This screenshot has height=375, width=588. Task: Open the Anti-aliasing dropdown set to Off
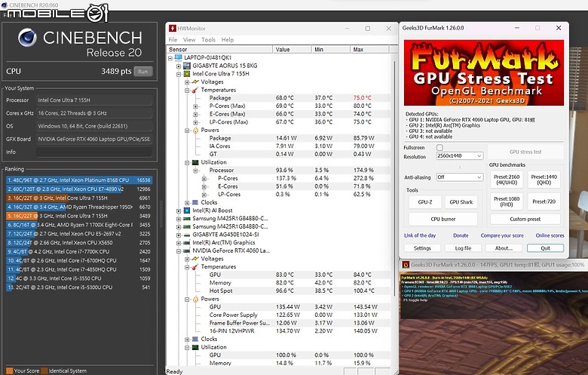click(460, 177)
